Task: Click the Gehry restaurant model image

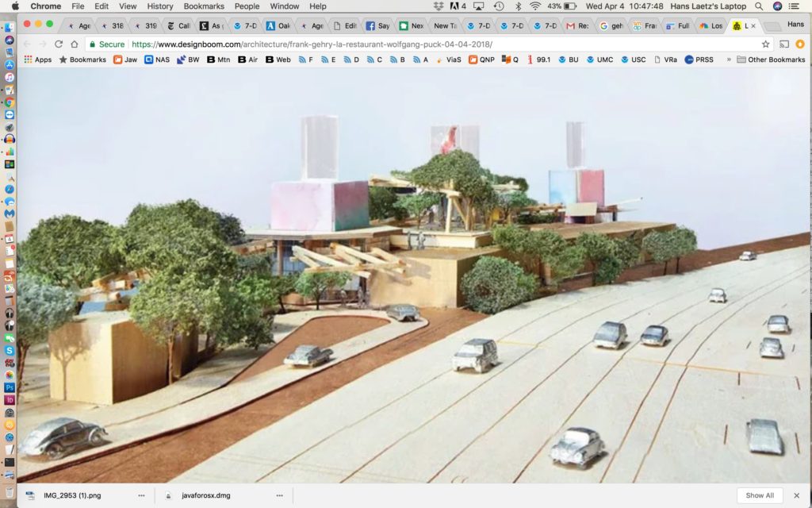Action: tap(414, 275)
